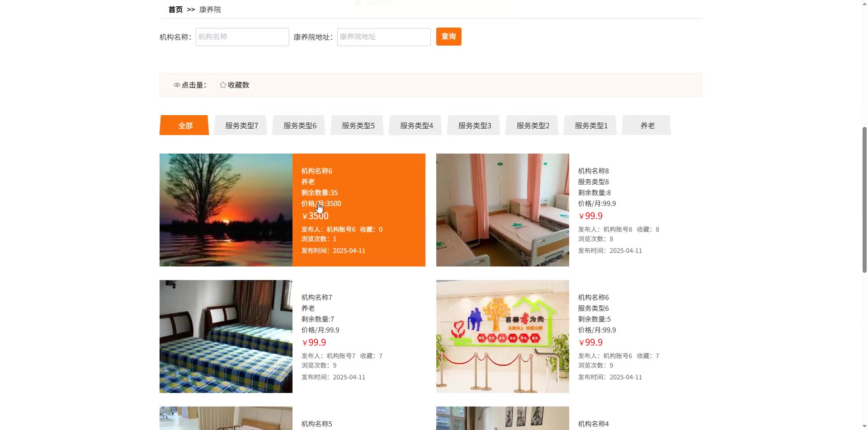This screenshot has height=430, width=868.
Task: Choose the 服务类型4 tab
Action: 416,125
